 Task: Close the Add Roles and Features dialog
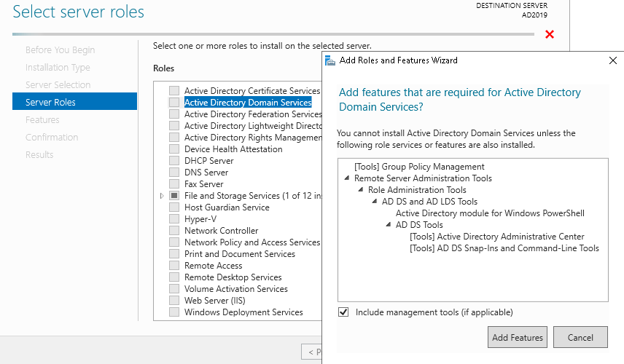coord(613,60)
